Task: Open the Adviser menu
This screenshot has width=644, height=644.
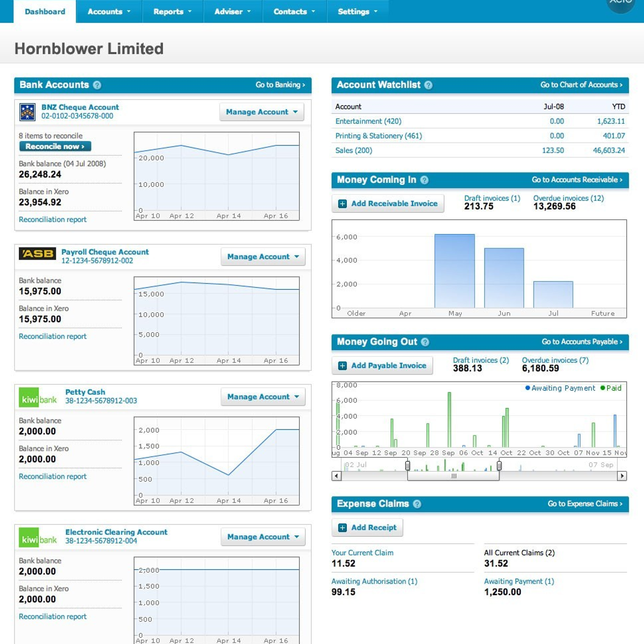Action: coord(232,12)
